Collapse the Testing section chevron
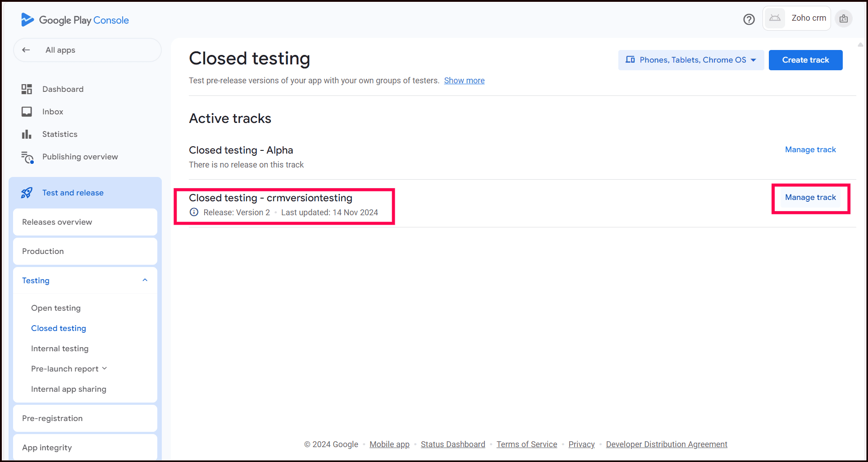This screenshot has width=868, height=462. (145, 280)
